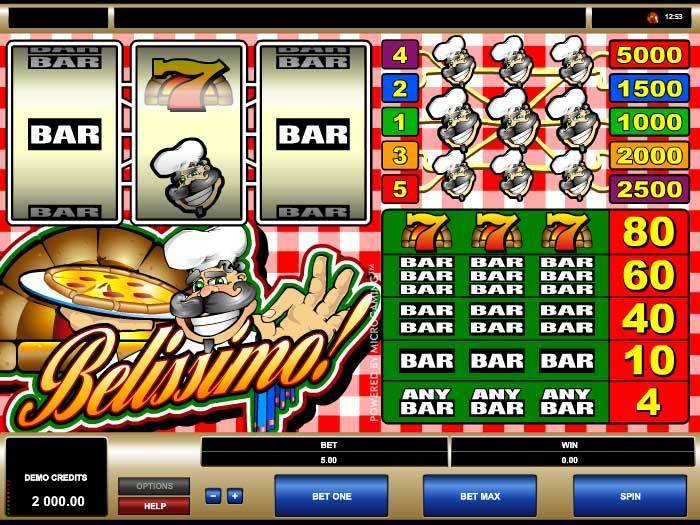Screen dimensions: 700x525
Task: Click the clock icon in top bar
Action: (653, 17)
